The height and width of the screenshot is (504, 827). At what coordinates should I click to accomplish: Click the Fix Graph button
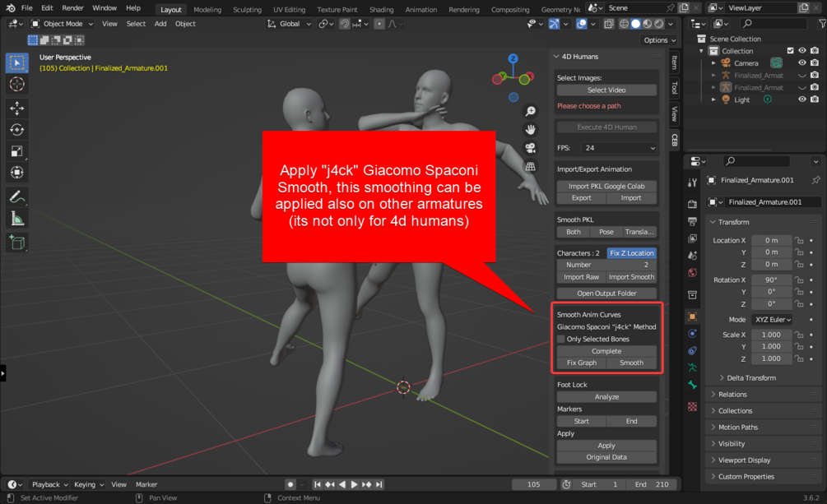pos(582,363)
